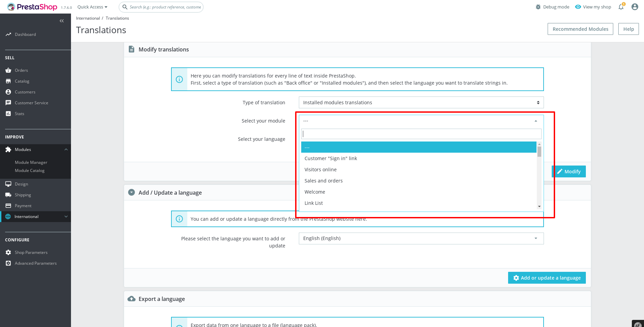
Task: Click the module search input field
Action: (420, 134)
